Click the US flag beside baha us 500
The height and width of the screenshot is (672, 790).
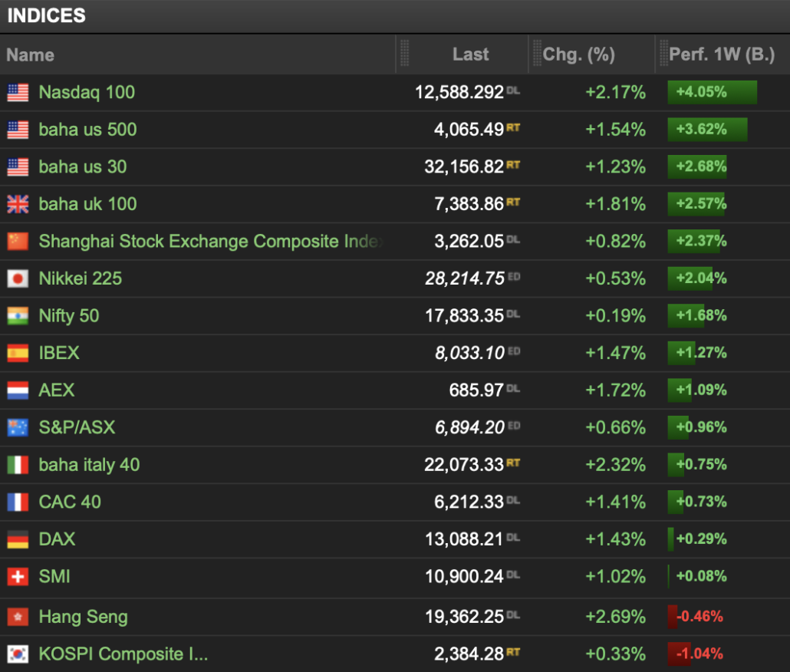18,130
